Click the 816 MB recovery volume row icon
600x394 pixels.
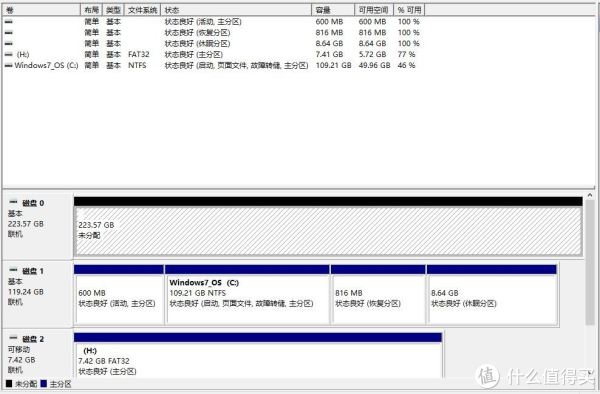pyautogui.click(x=8, y=33)
